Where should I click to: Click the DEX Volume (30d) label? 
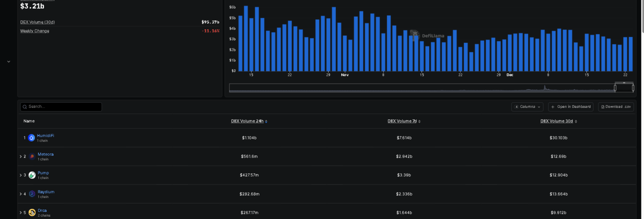(x=37, y=22)
